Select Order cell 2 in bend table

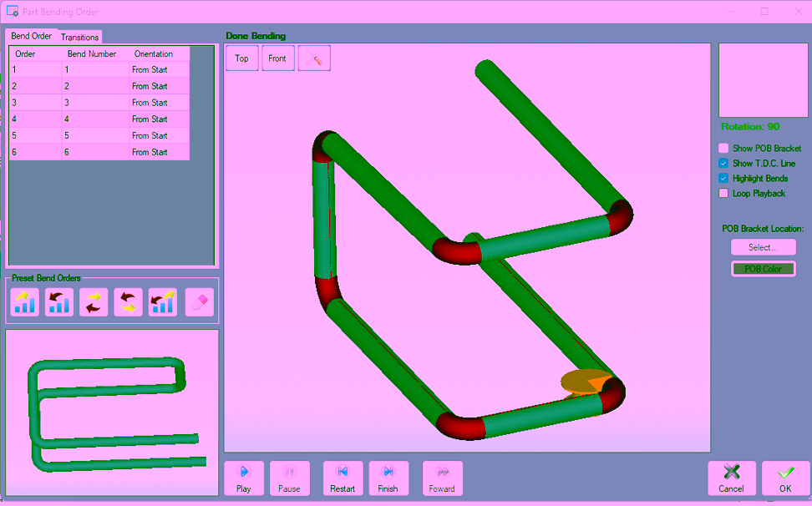[x=36, y=86]
